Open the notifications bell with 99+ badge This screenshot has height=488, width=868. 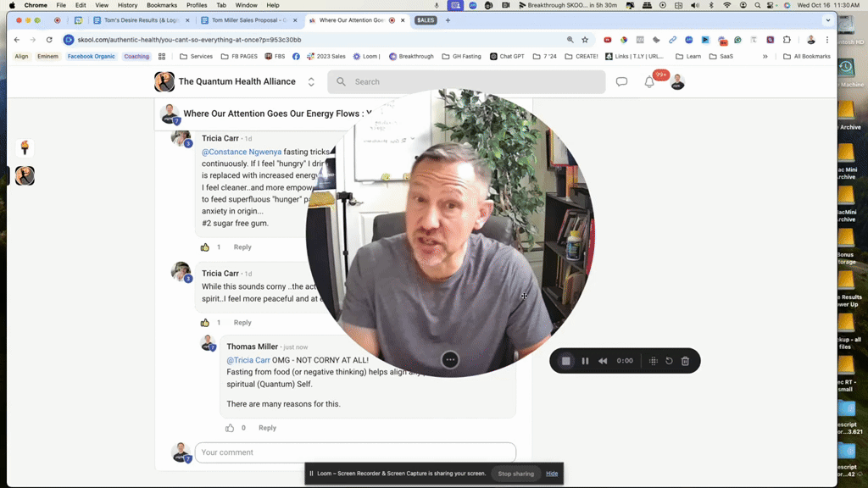coord(649,82)
